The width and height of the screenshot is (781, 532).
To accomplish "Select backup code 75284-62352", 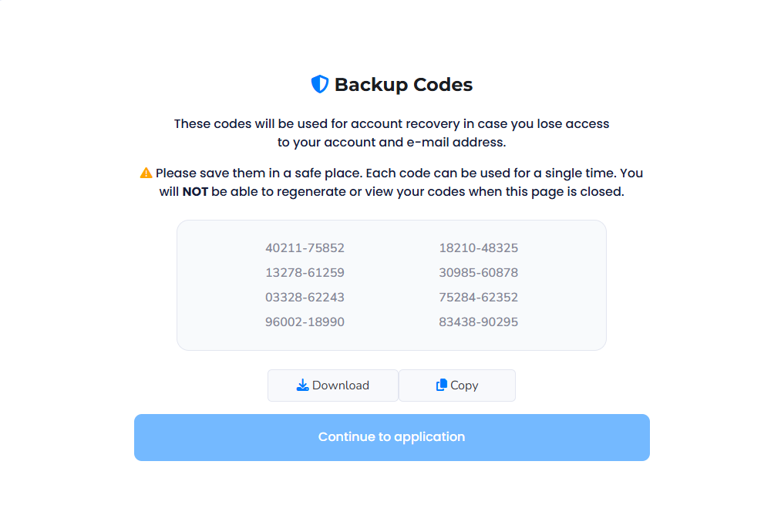I will [x=478, y=297].
